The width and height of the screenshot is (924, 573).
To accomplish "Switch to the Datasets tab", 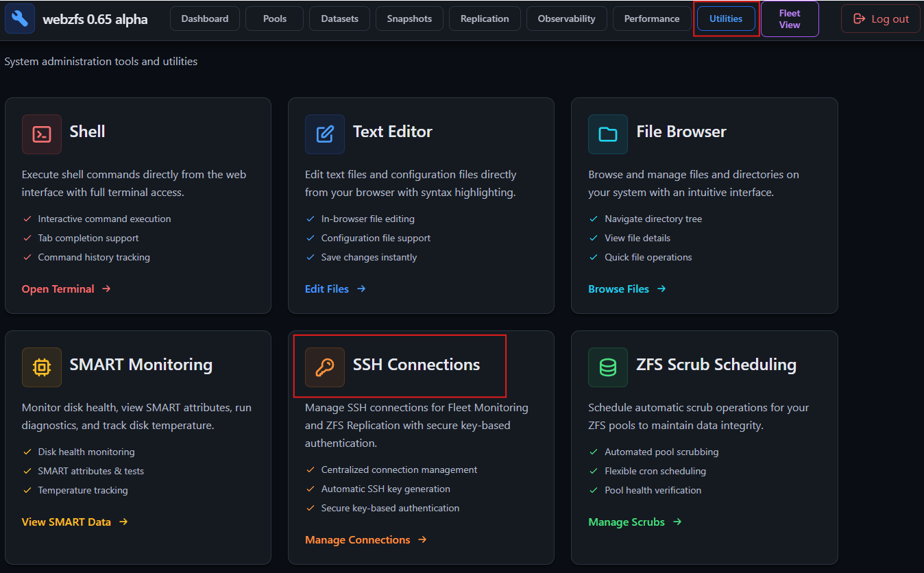I will click(x=339, y=19).
